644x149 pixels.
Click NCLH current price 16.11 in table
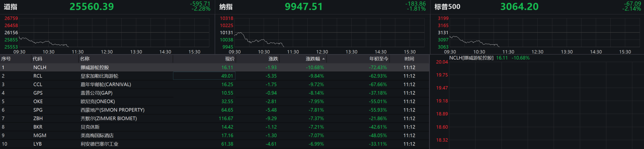227,67
